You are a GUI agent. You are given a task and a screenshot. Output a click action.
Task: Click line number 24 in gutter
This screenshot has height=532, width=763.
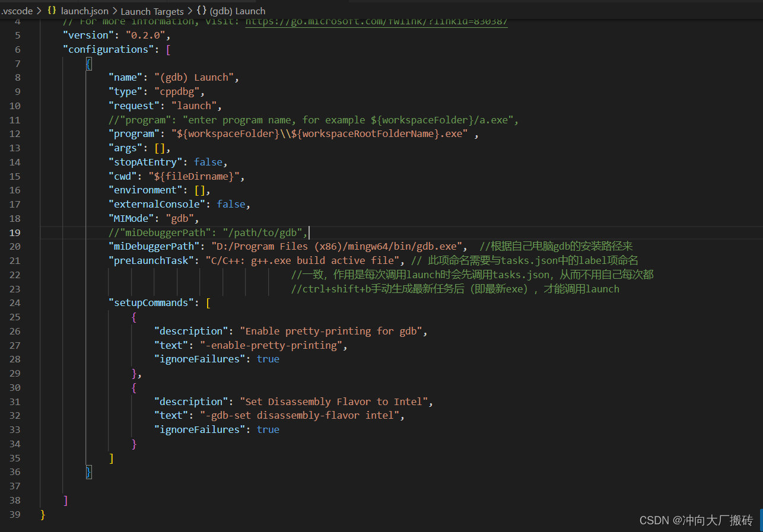click(x=14, y=302)
